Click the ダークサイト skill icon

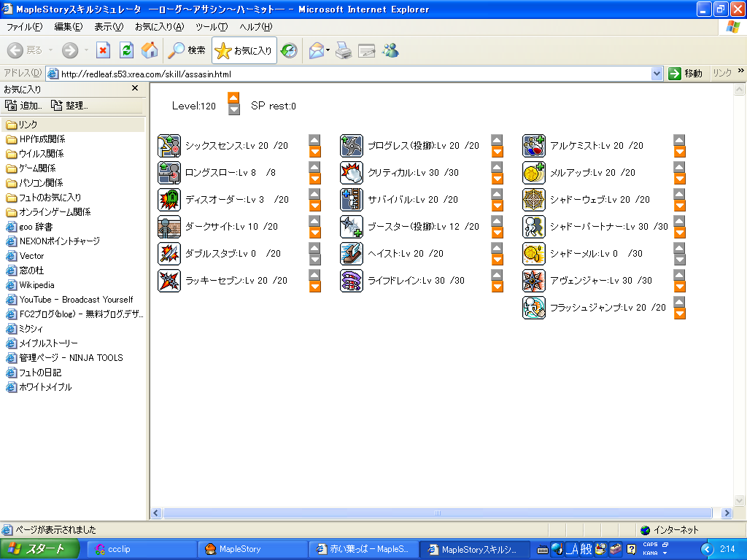(x=169, y=227)
